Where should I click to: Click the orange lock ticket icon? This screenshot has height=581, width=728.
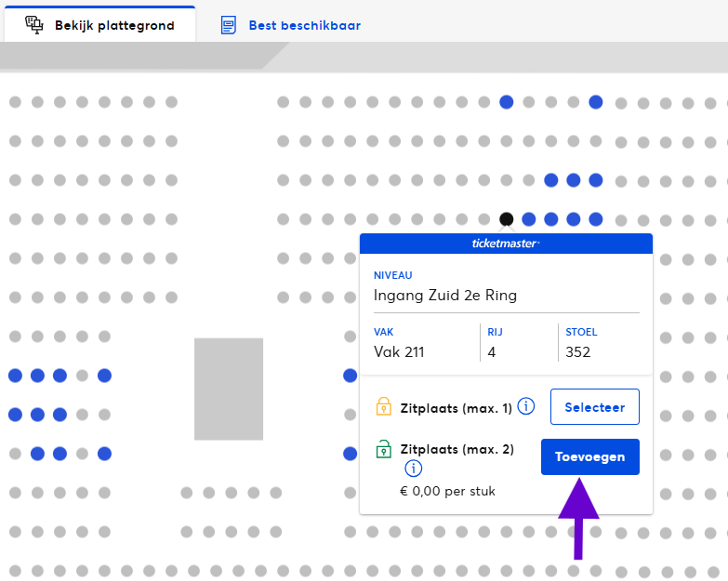[x=384, y=407]
